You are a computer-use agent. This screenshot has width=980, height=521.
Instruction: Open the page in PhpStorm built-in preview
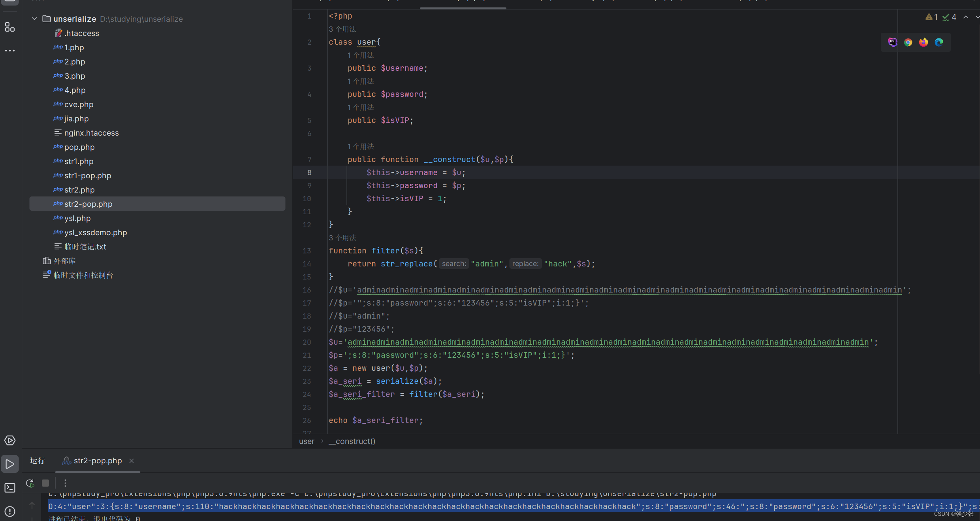pyautogui.click(x=892, y=42)
